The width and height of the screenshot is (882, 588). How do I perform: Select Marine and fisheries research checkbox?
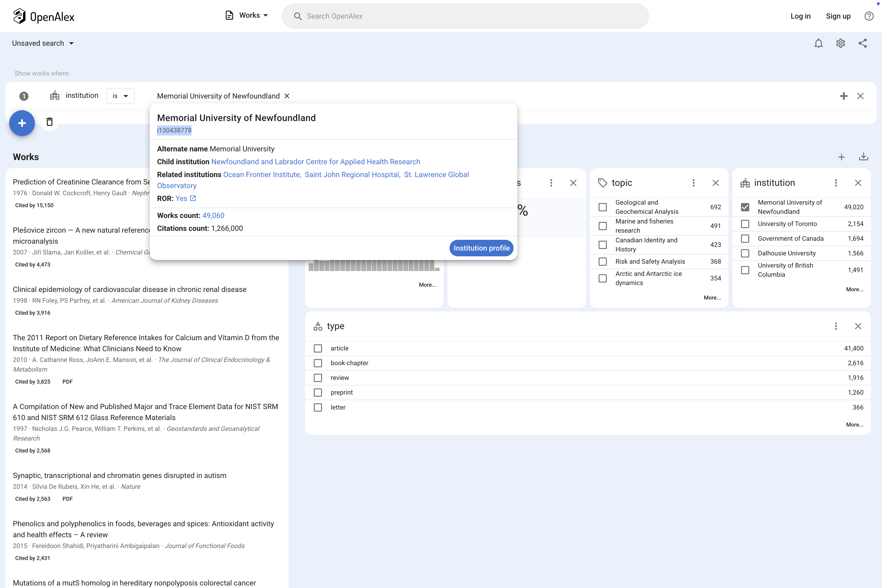pyautogui.click(x=603, y=226)
